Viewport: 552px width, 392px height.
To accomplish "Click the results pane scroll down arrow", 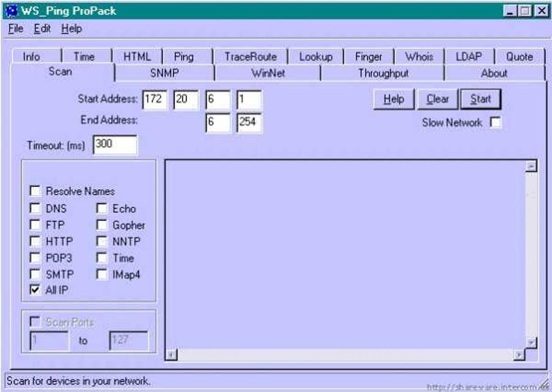I will [x=531, y=342].
